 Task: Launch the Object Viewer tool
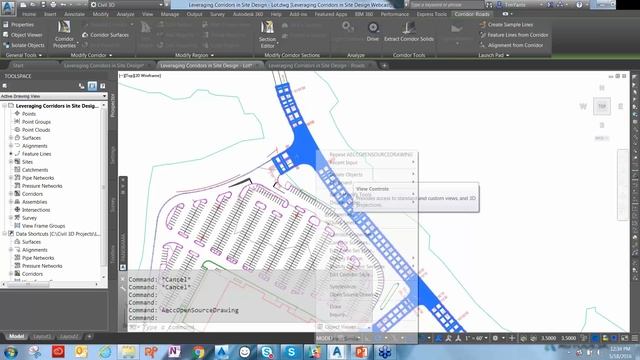point(23,35)
